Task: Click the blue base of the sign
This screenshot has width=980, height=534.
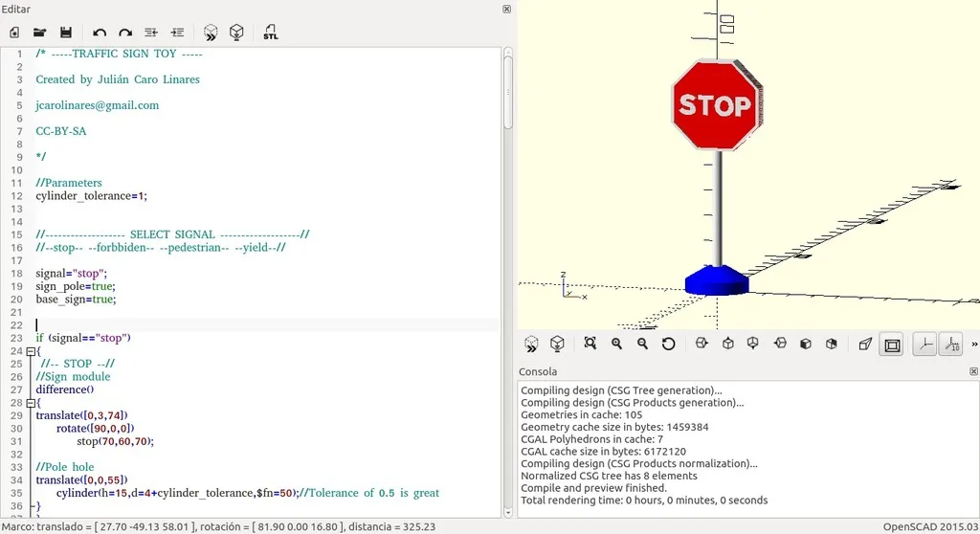Action: click(x=717, y=280)
